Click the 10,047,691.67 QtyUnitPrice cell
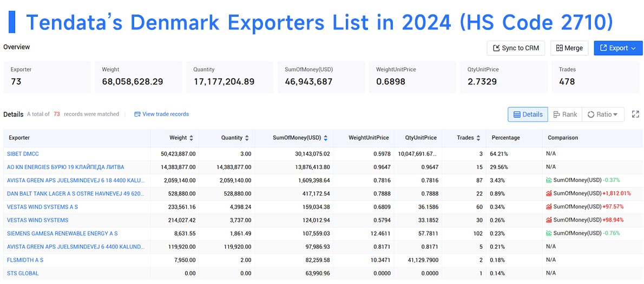644x284 pixels. tap(417, 154)
